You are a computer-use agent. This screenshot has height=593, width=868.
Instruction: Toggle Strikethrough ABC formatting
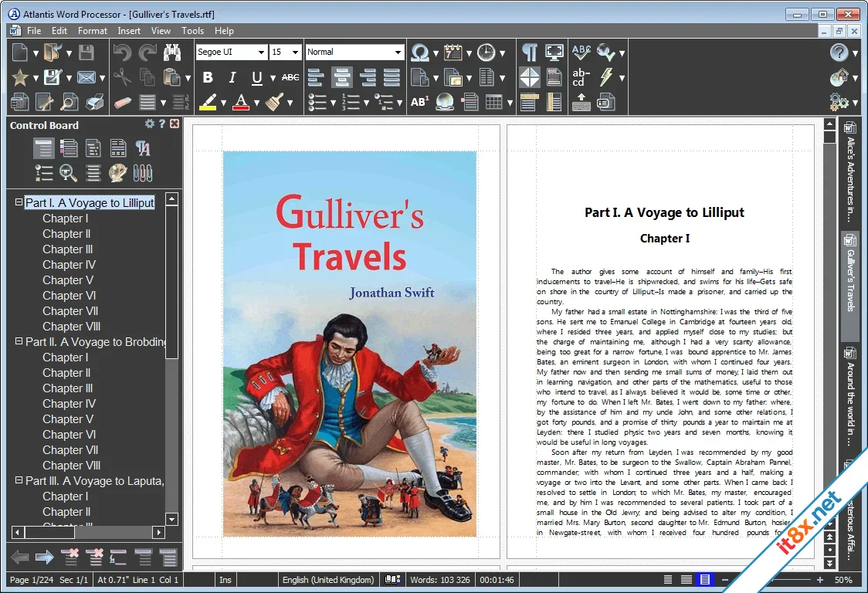point(290,77)
